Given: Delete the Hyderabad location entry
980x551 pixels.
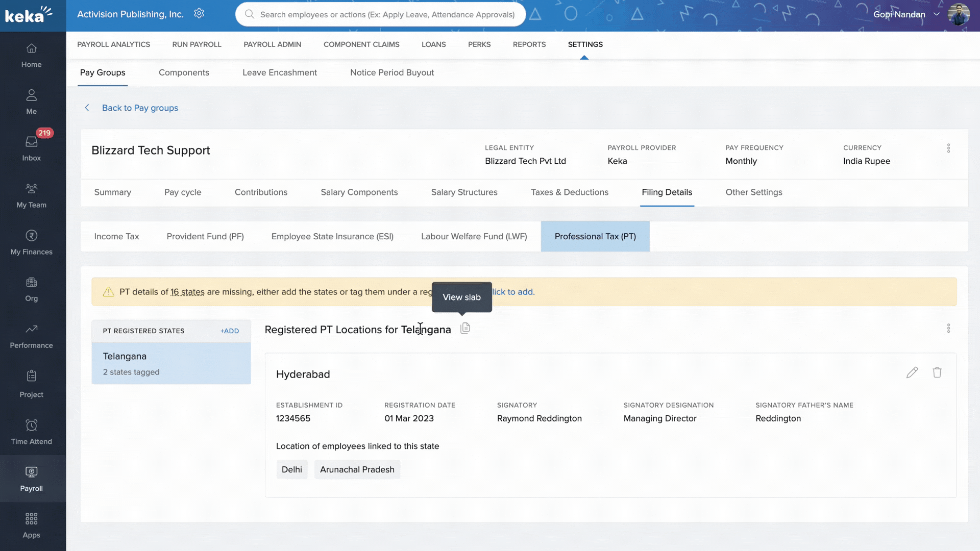Looking at the screenshot, I should [937, 373].
